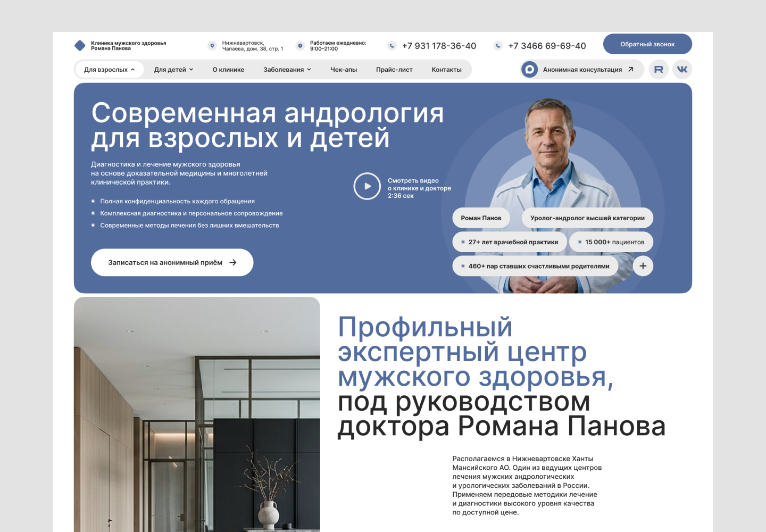Click the address Нижневартовск, Чапаева text
The width and height of the screenshot is (766, 532).
[253, 46]
